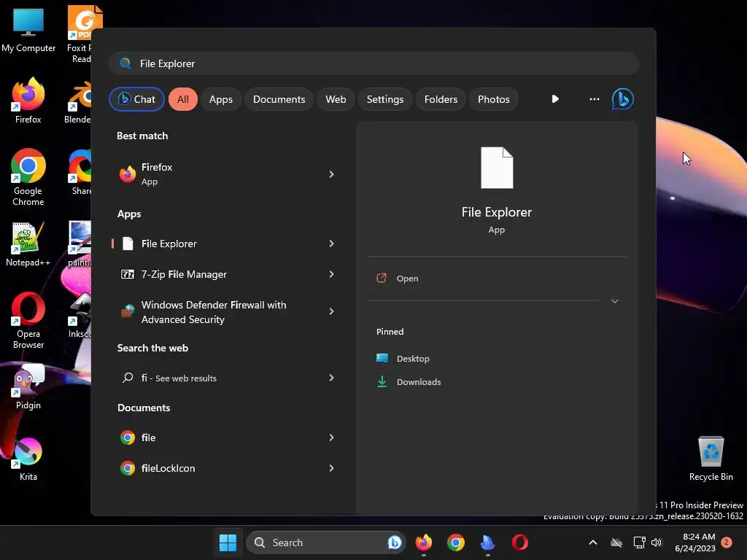Select the Apps filter tab

point(220,99)
